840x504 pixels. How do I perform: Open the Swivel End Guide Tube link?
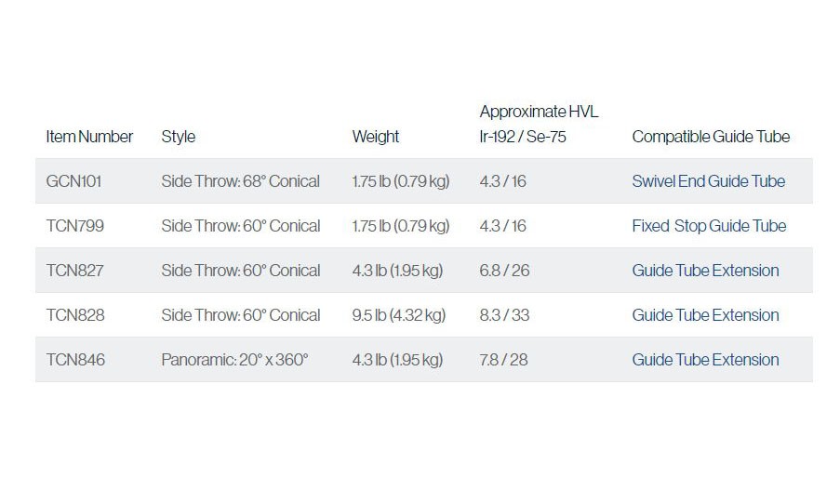click(708, 181)
